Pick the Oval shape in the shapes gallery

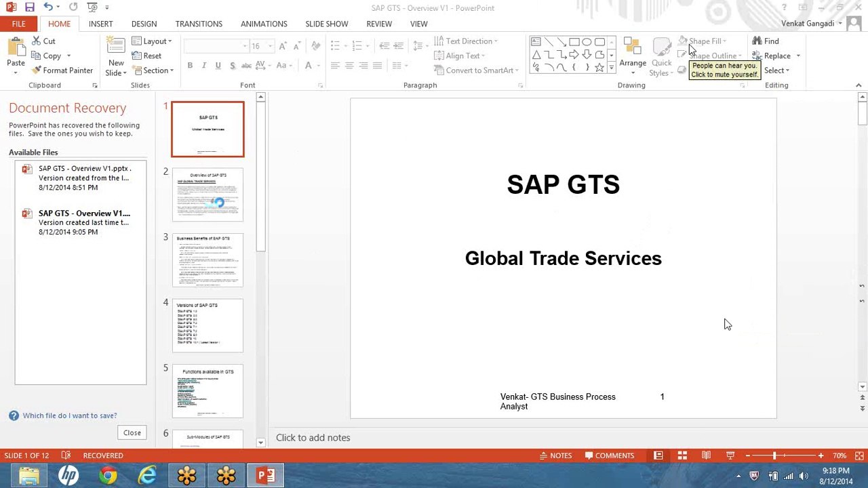[x=587, y=42]
